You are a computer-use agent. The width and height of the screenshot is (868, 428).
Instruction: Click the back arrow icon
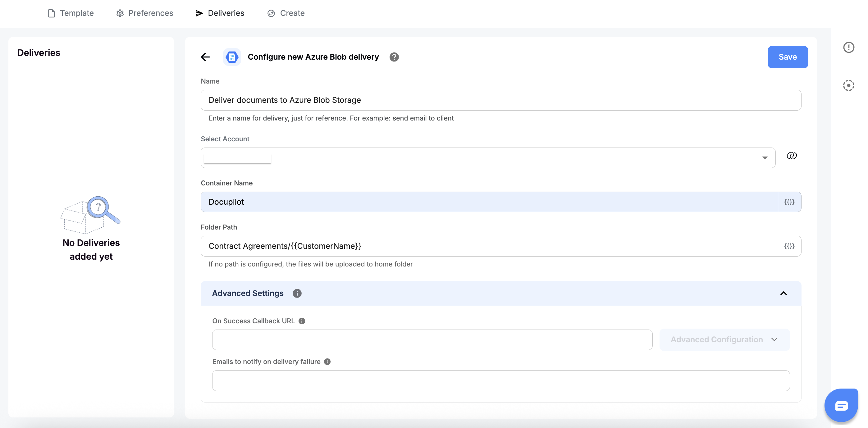point(205,57)
